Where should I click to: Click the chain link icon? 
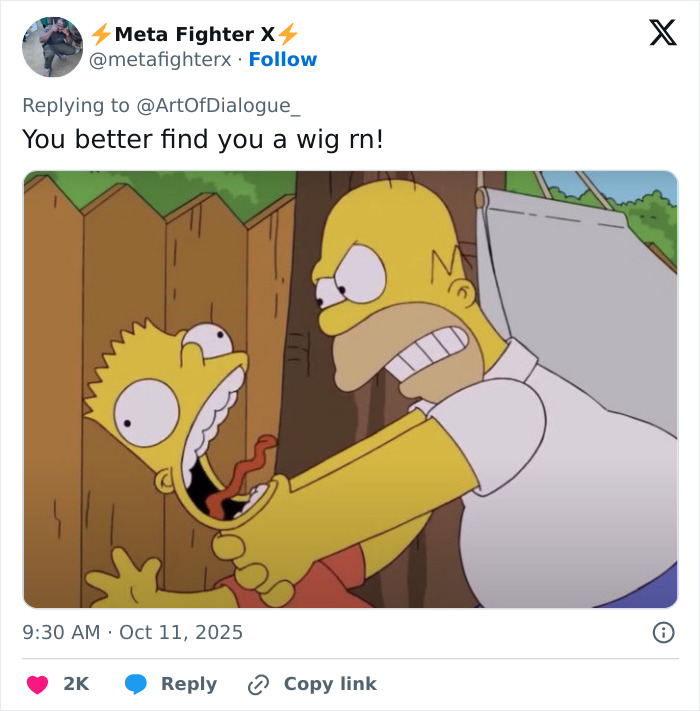(x=258, y=684)
